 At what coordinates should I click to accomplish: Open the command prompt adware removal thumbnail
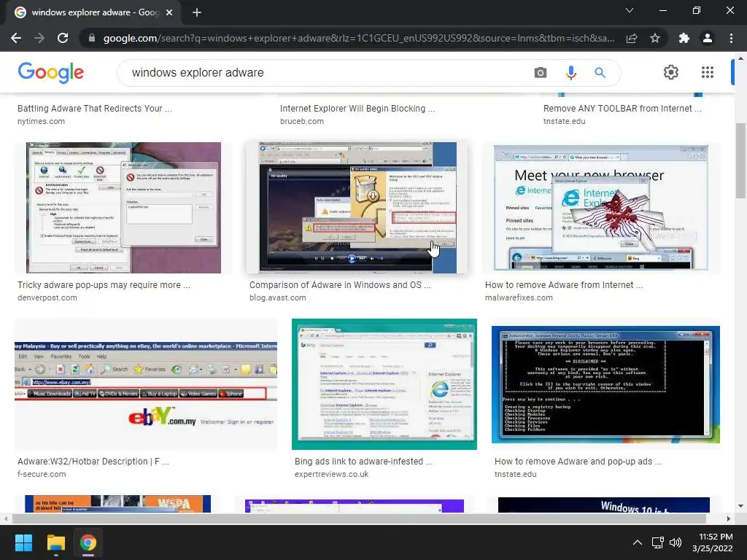tap(605, 384)
